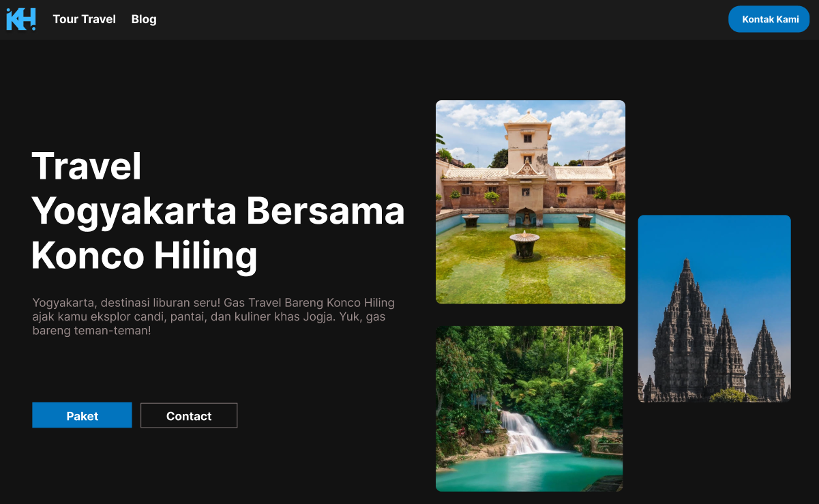Click the white cascade in the waterfall photo

click(x=526, y=432)
